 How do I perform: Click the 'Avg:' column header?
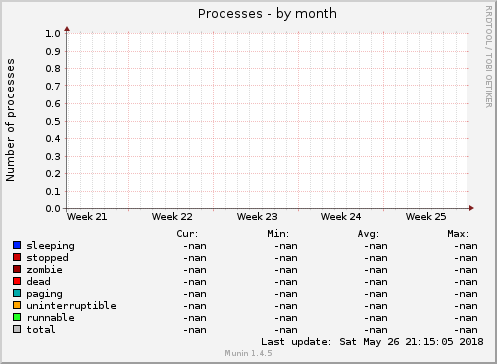pyautogui.click(x=368, y=234)
